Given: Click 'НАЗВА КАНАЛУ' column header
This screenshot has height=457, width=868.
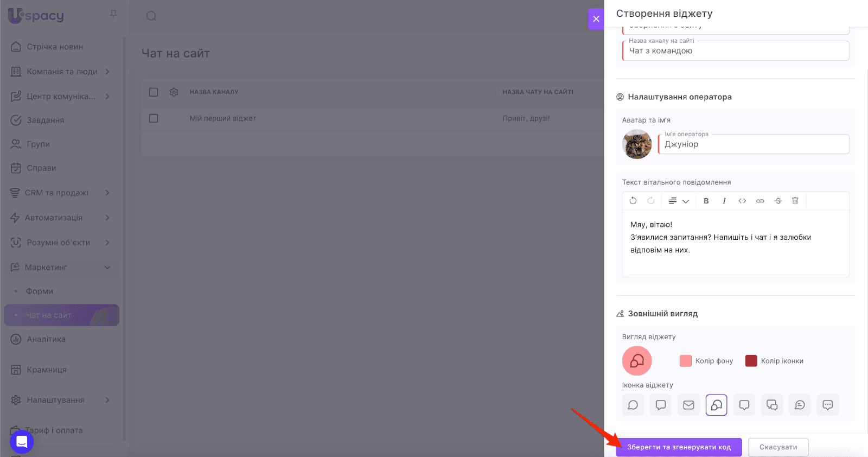Looking at the screenshot, I should [214, 92].
